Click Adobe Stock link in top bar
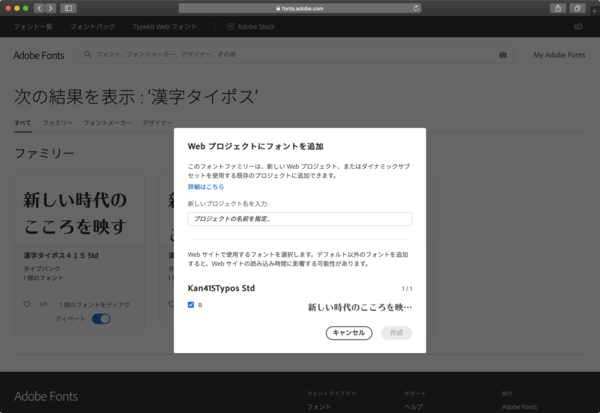Screen dimensions: 600x413 click(256, 26)
